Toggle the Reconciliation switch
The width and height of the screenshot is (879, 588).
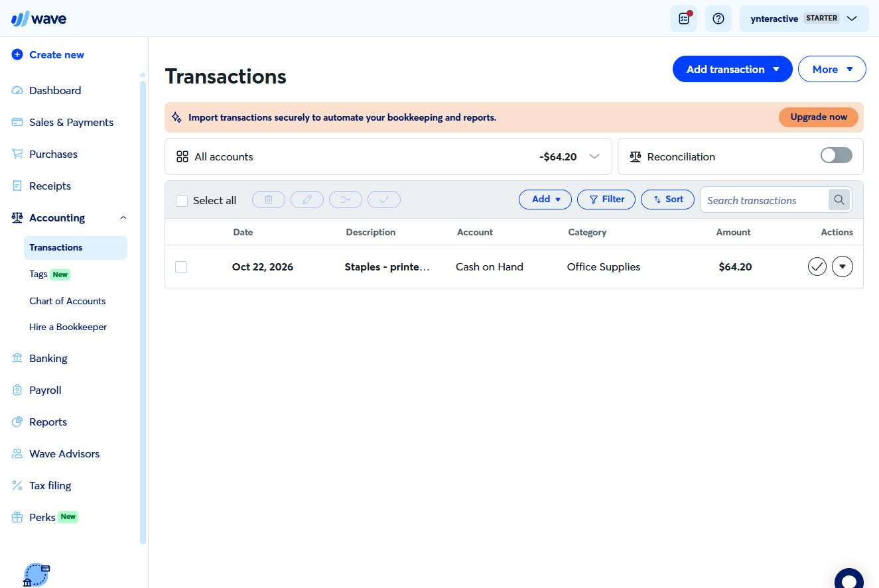(836, 156)
